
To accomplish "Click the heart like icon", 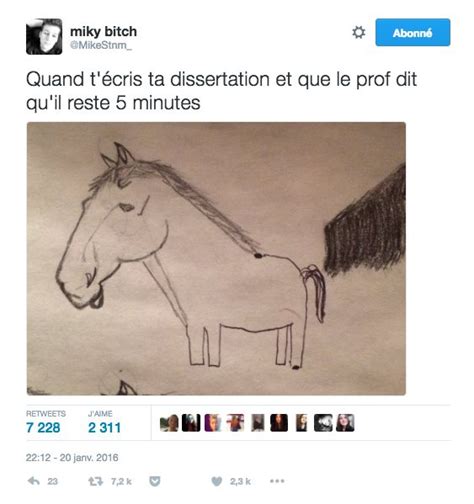I will (217, 481).
